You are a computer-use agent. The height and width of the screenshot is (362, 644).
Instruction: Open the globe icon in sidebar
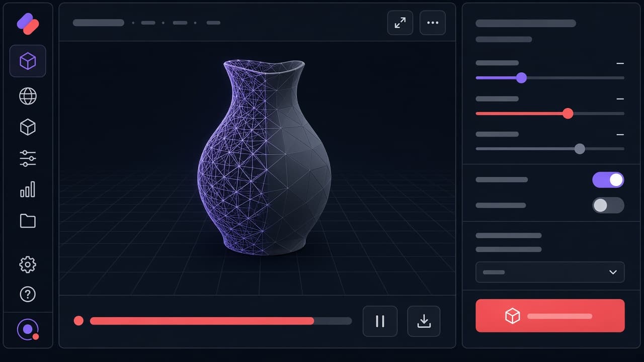tap(28, 96)
